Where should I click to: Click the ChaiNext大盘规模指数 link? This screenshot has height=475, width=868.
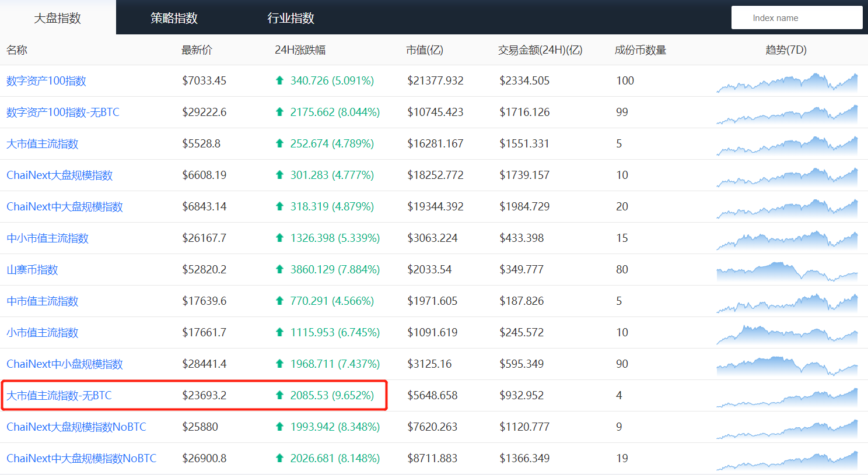pyautogui.click(x=58, y=175)
